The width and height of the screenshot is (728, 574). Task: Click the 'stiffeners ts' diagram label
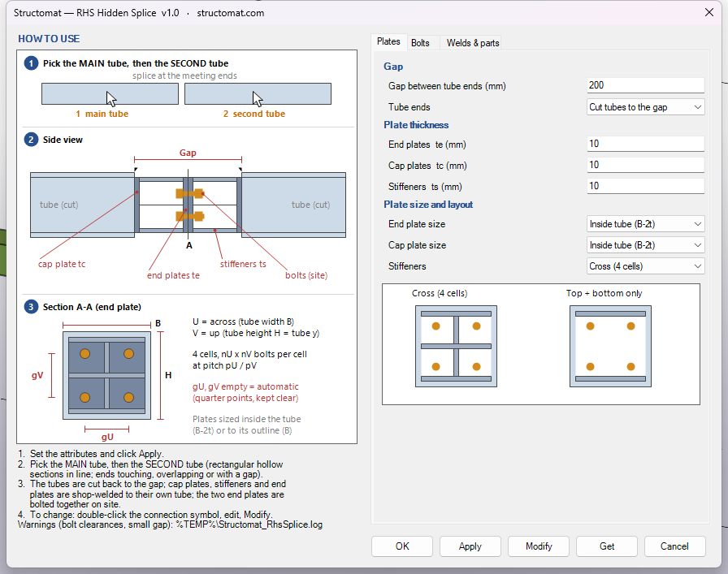(243, 264)
